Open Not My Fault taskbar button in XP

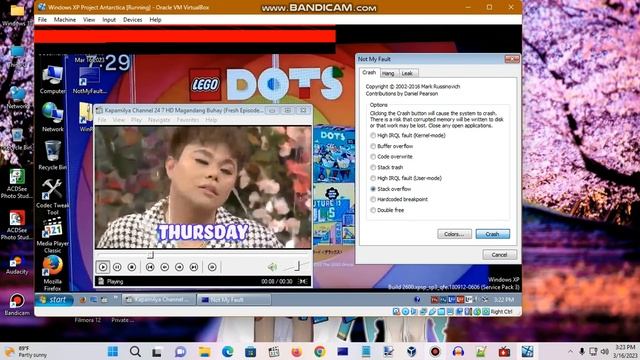(x=234, y=300)
